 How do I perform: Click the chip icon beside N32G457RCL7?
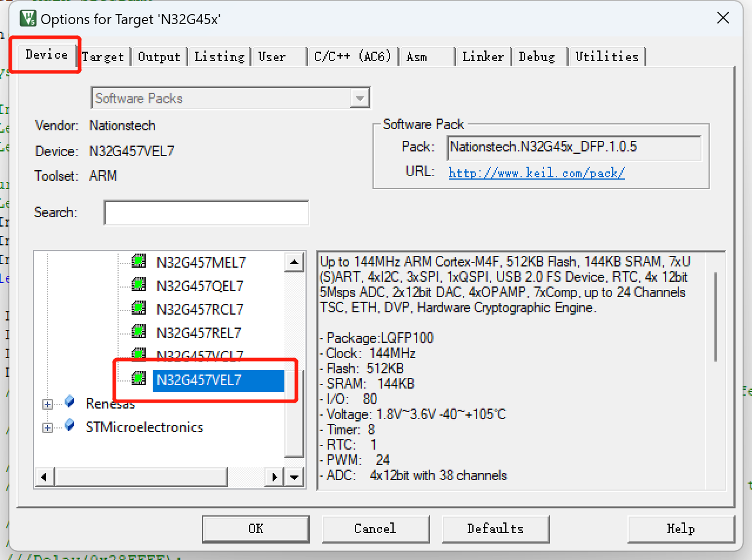click(x=139, y=308)
